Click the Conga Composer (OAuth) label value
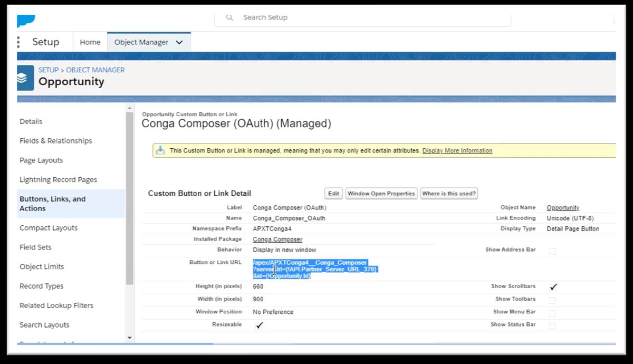 coord(290,208)
